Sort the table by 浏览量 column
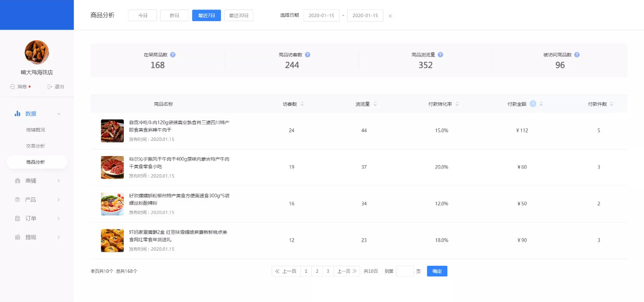This screenshot has height=302, width=644. (x=375, y=104)
